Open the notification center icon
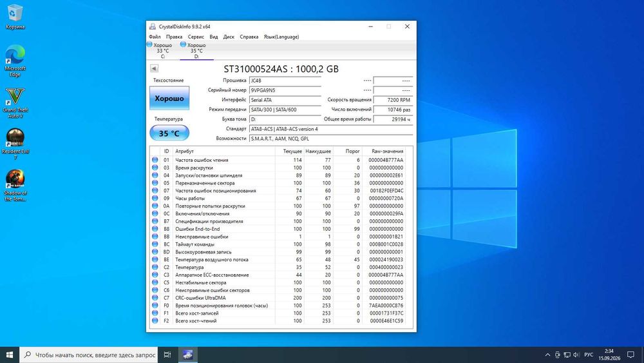The image size is (644, 363). coord(631,355)
